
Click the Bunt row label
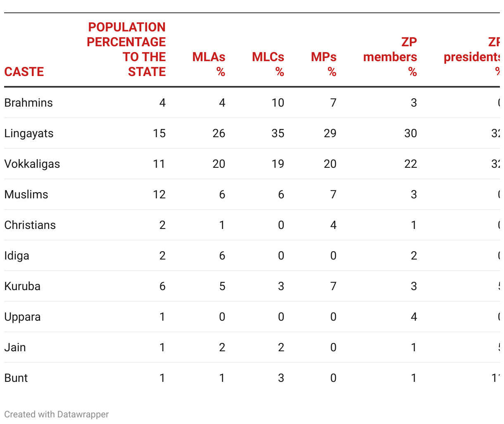click(16, 378)
